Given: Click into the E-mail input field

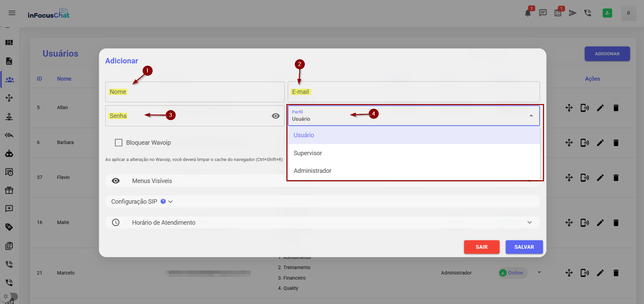Looking at the screenshot, I should click(414, 92).
